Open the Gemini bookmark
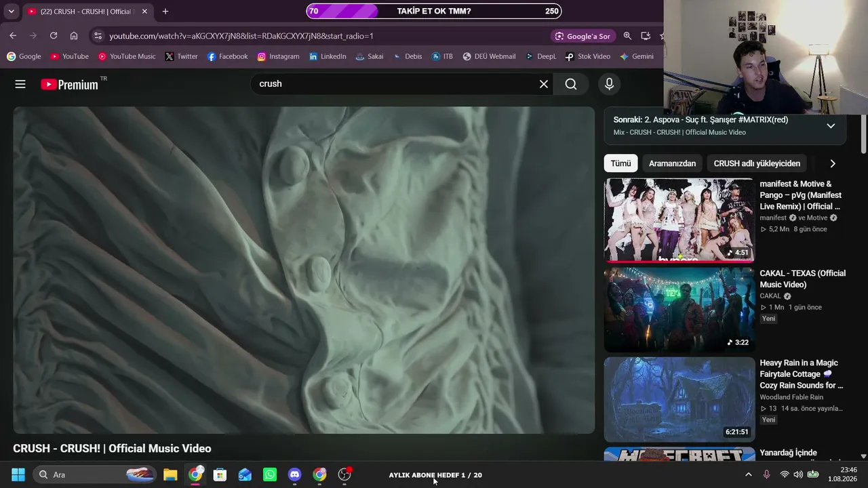The height and width of the screenshot is (488, 868). tap(637, 56)
